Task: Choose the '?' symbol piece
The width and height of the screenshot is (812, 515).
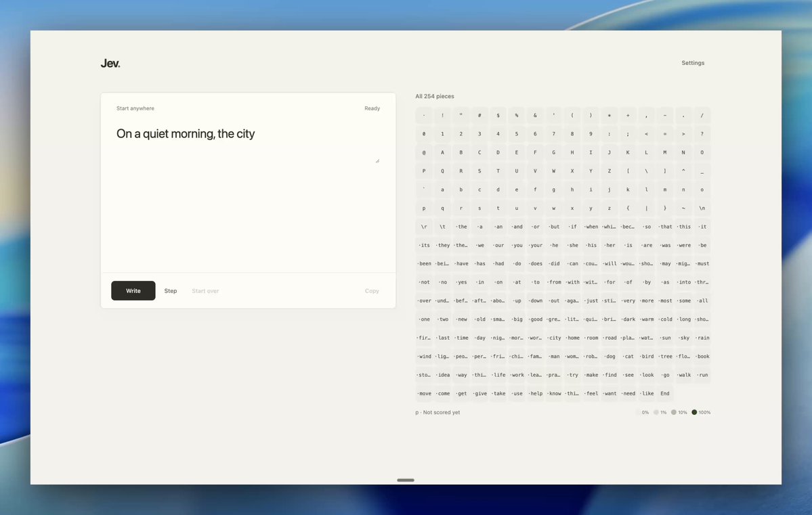Action: click(702, 134)
